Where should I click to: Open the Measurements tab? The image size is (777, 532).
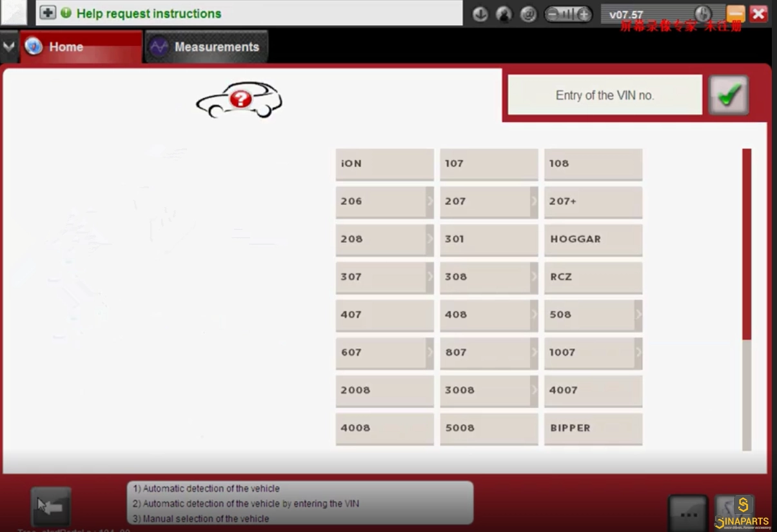pyautogui.click(x=206, y=47)
